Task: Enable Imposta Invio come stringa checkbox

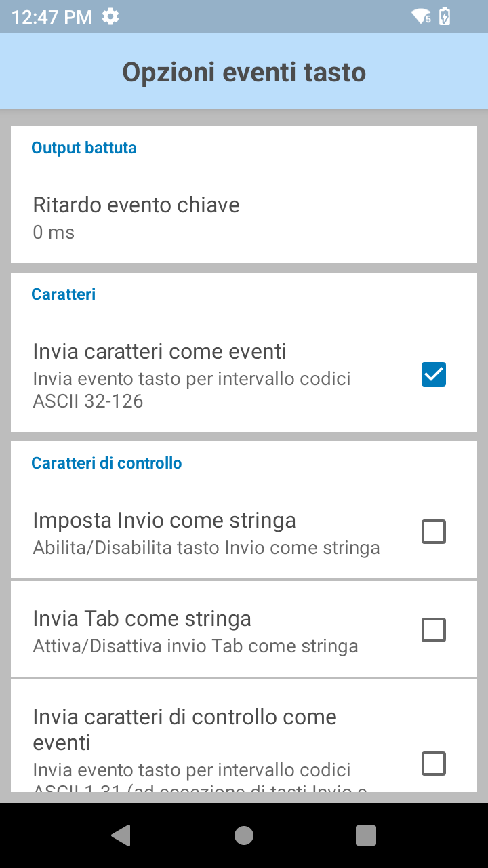Action: (434, 532)
